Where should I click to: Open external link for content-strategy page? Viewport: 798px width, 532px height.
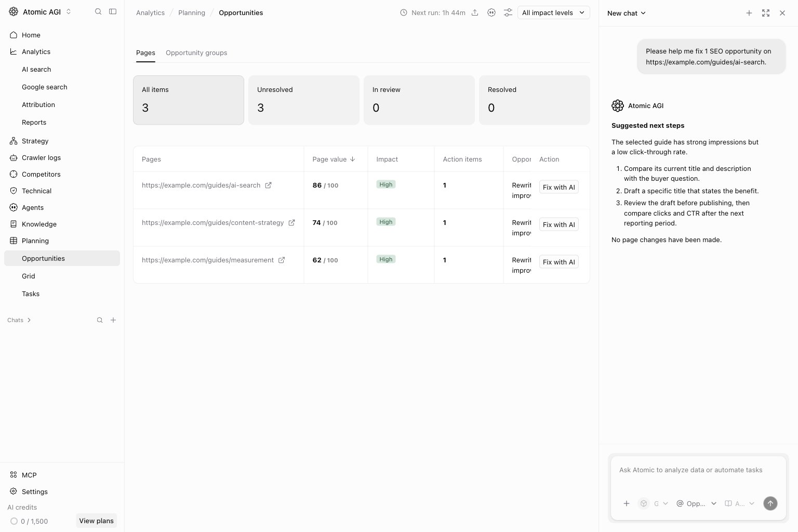pyautogui.click(x=292, y=223)
